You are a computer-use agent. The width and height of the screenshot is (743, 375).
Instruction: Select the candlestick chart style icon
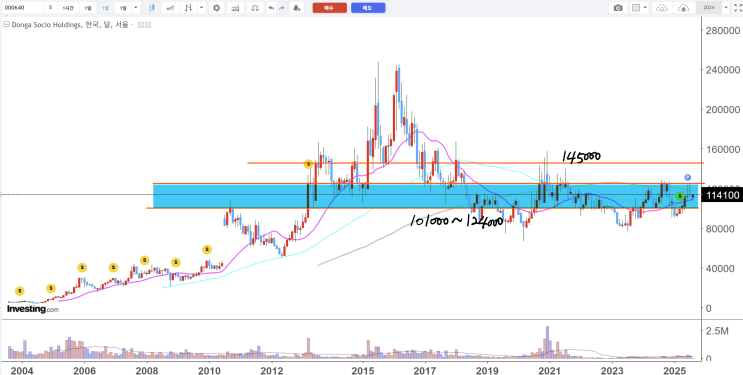(152, 8)
